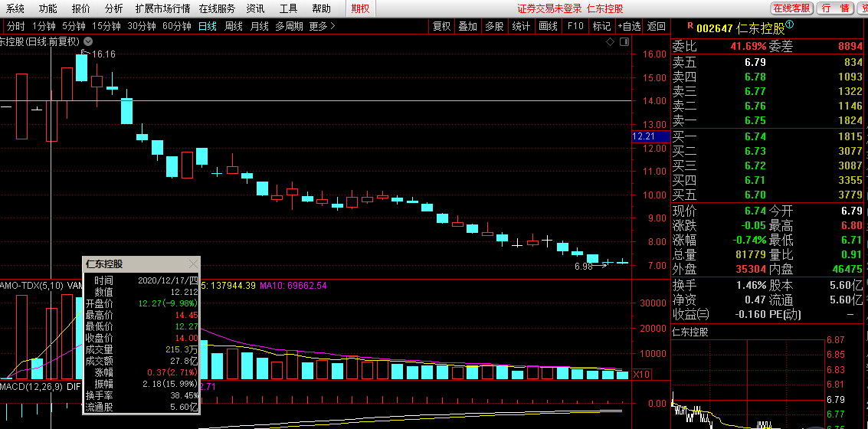The width and height of the screenshot is (868, 429).
Task: Click +自选 to add to watchlist
Action: (628, 26)
